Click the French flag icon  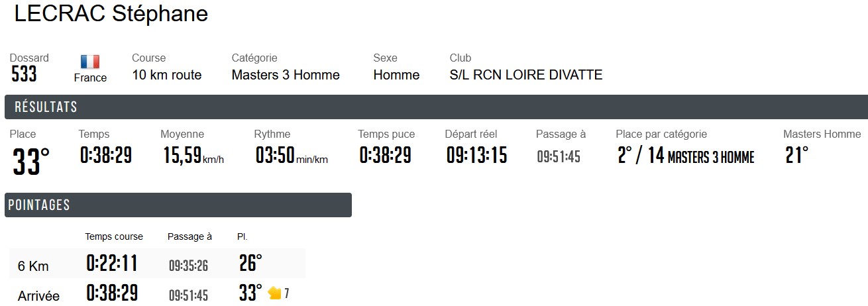(x=90, y=62)
